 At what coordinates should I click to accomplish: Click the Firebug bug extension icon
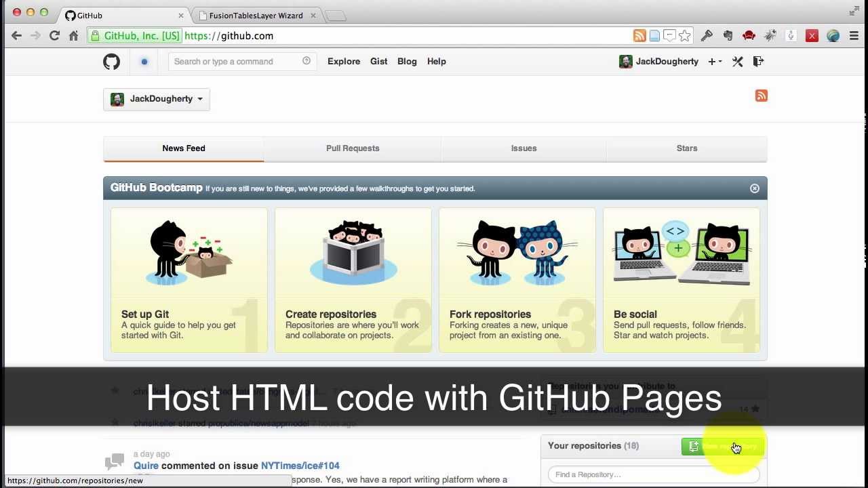[770, 36]
